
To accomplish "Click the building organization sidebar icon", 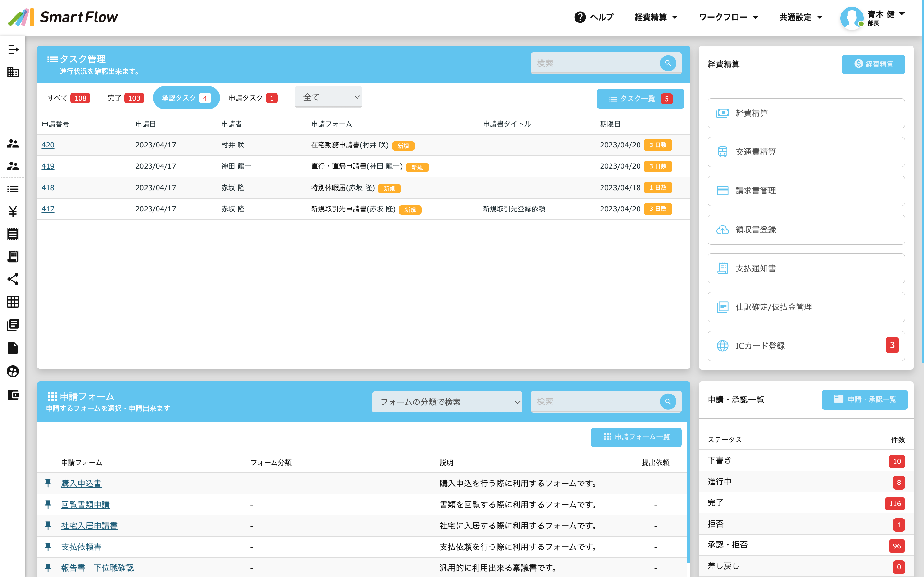I will [x=13, y=72].
